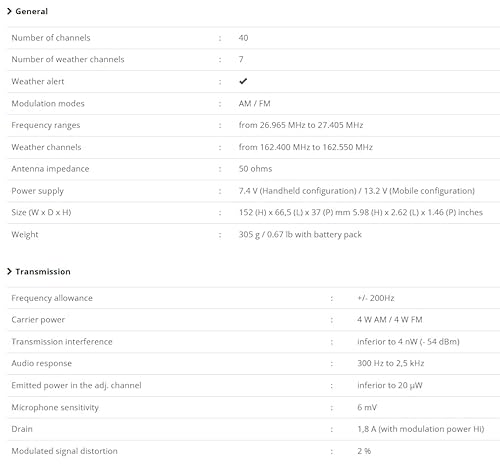The height and width of the screenshot is (465, 500).
Task: Click the Weight value with battery pack
Action: (300, 235)
